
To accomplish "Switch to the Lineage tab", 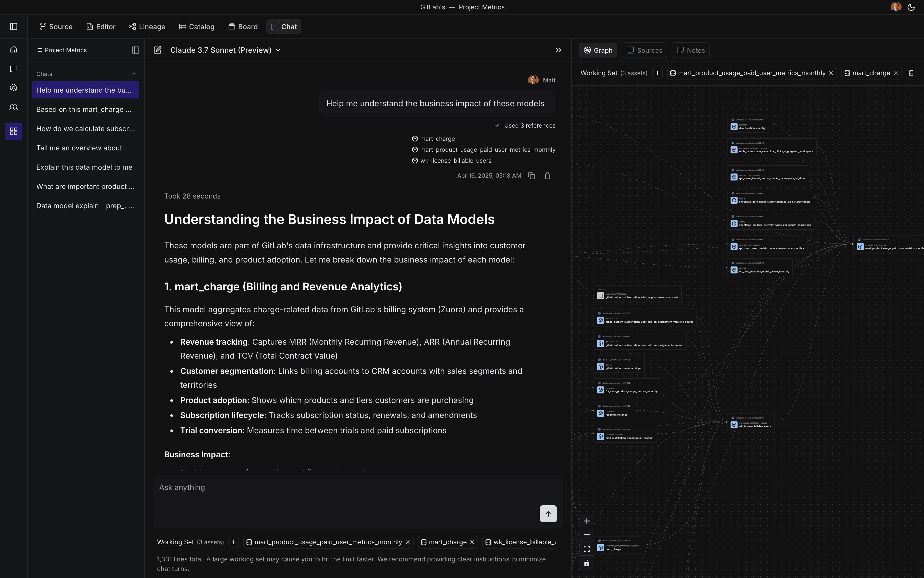I will pyautogui.click(x=147, y=27).
